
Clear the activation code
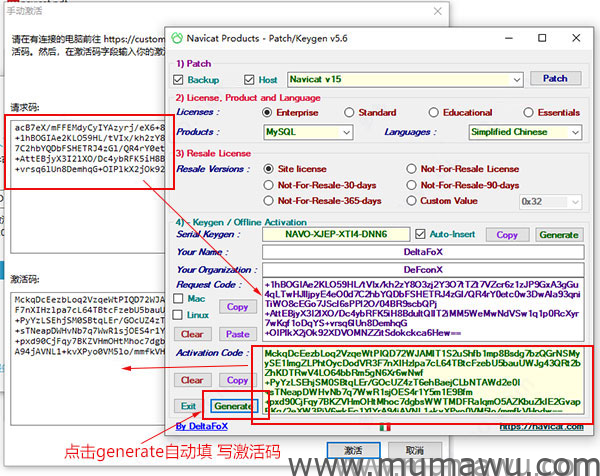coord(192,380)
